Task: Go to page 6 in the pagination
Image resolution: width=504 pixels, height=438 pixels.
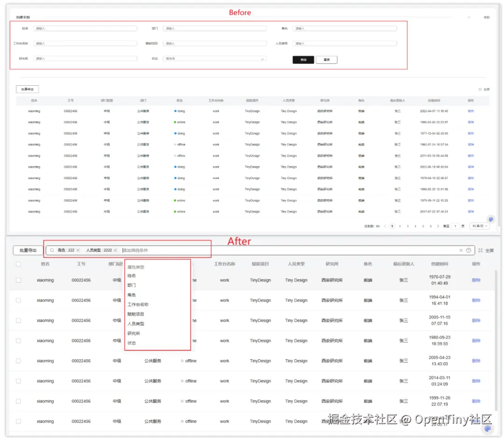Action: point(431,226)
